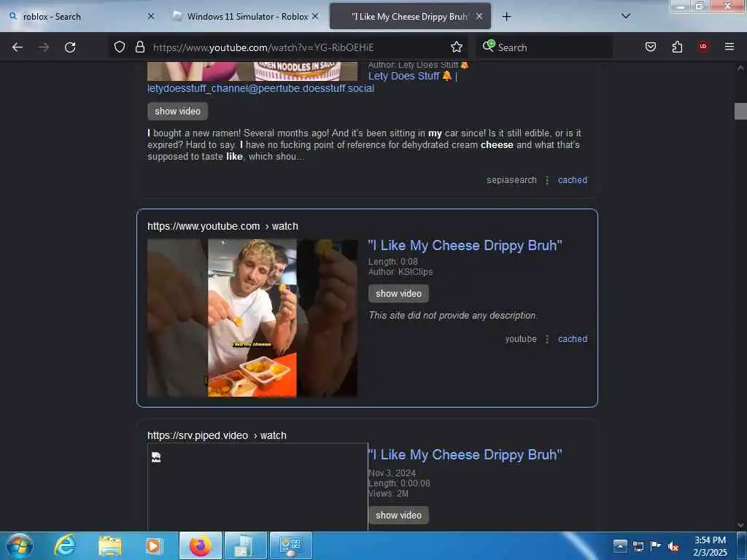747x560 pixels.
Task: Expand the list all tabs chevron
Action: click(x=626, y=16)
